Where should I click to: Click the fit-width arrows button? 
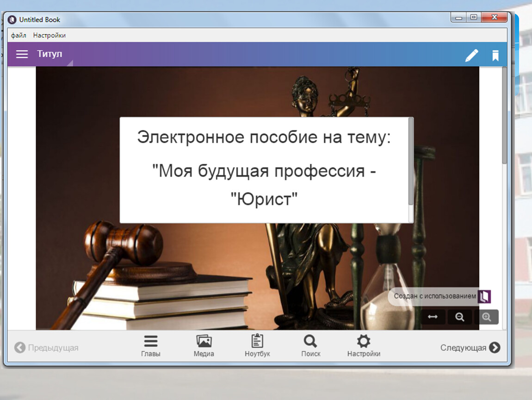433,317
